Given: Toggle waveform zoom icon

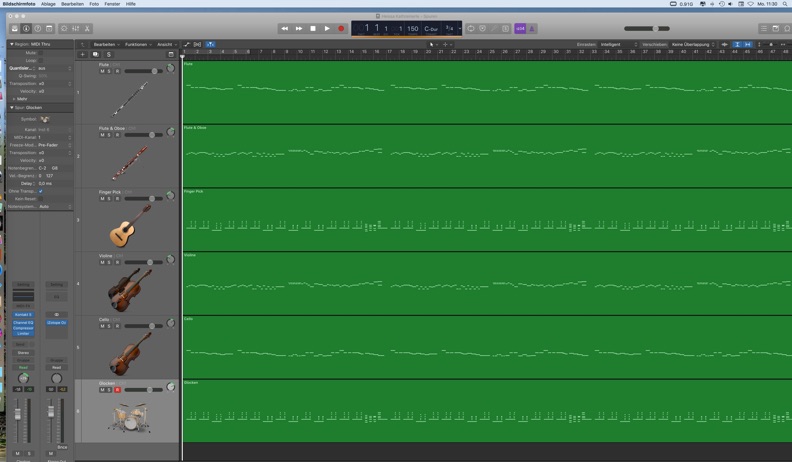Looking at the screenshot, I should 724,44.
